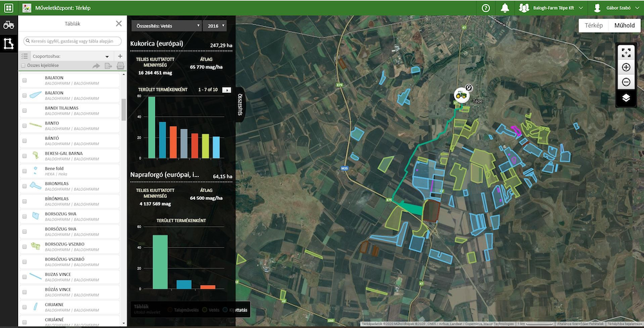
Task: Click the no-signal badge on tractor marker
Action: pyautogui.click(x=469, y=88)
